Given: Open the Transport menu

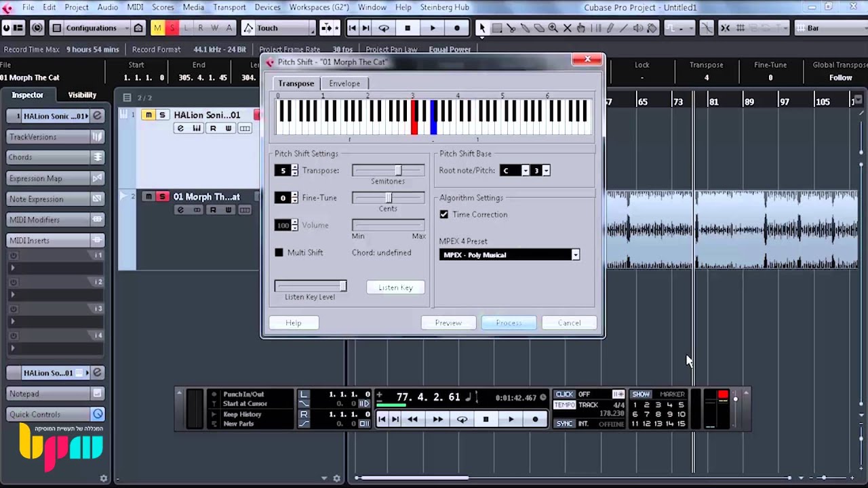Looking at the screenshot, I should (229, 7).
